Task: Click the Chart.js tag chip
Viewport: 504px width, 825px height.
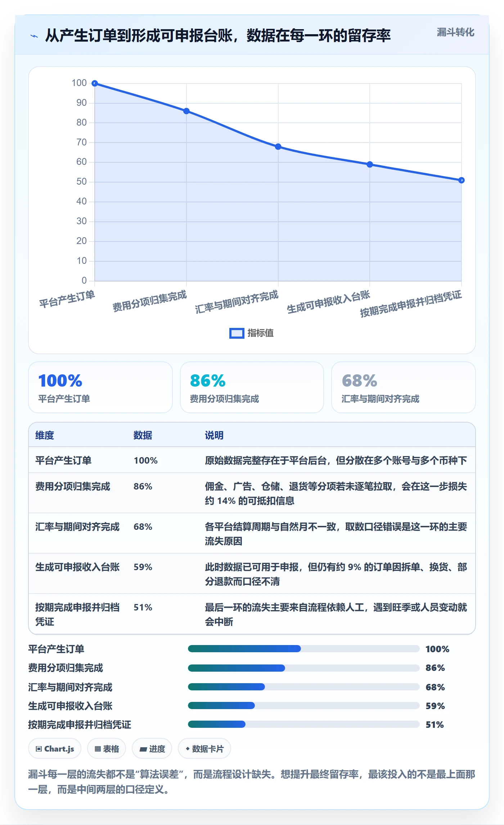Action: point(55,749)
